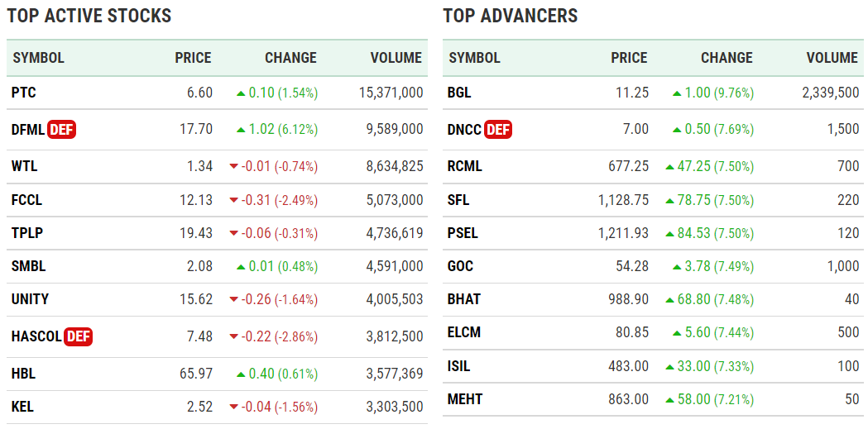868x429 pixels.
Task: Sort active stocks by Volume column header
Action: coord(396,58)
